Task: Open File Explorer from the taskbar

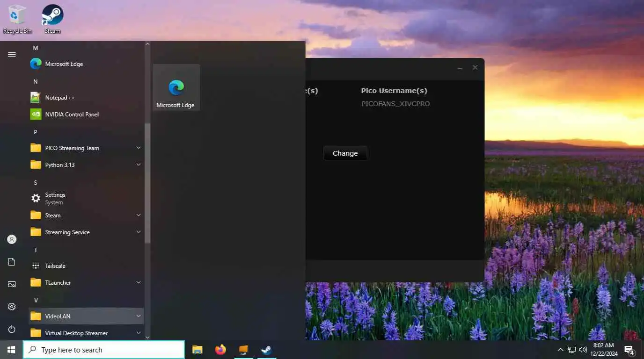Action: click(x=198, y=350)
